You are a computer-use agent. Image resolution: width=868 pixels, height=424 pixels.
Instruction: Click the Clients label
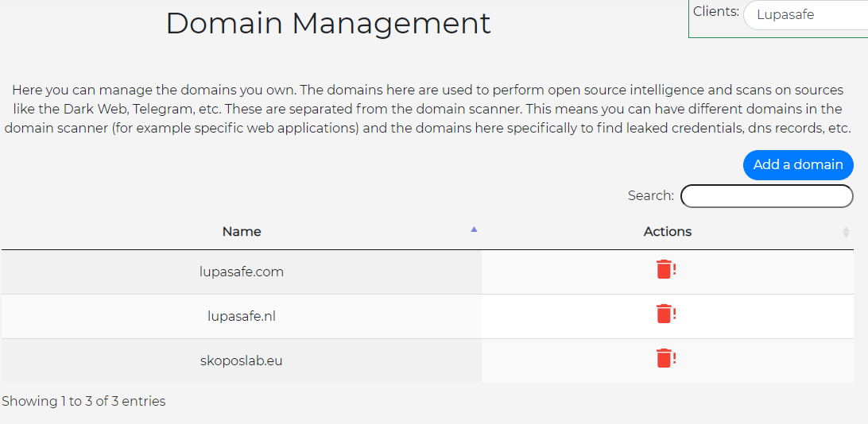pos(715,11)
